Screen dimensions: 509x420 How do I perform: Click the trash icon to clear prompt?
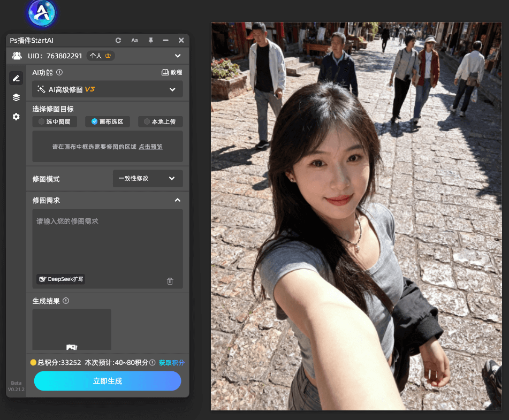(170, 281)
